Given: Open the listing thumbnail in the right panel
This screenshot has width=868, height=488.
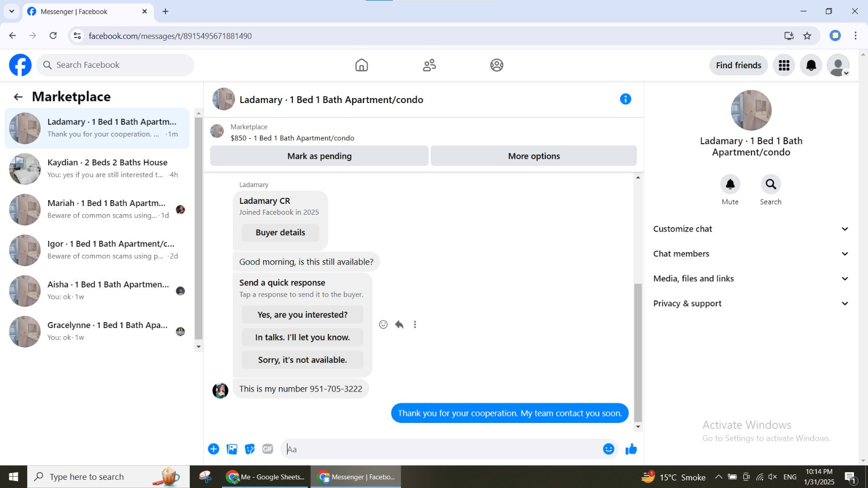Looking at the screenshot, I should pos(751,110).
